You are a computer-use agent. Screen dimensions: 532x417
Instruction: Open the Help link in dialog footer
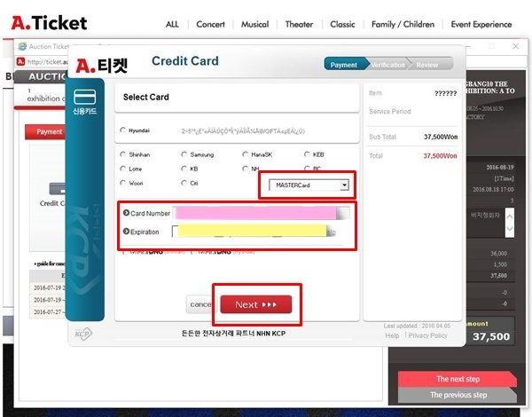click(x=392, y=335)
